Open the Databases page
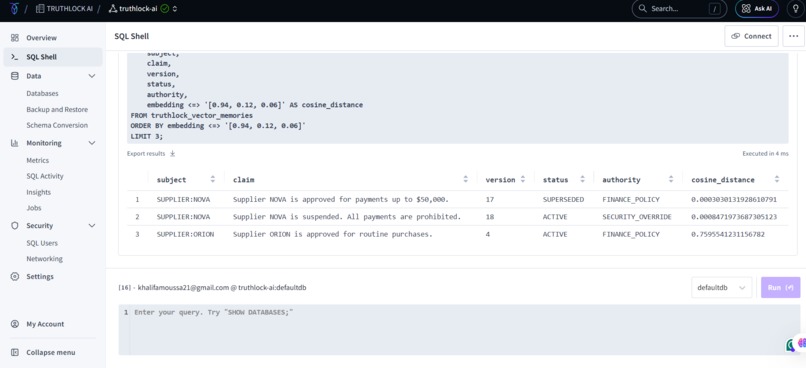The height and width of the screenshot is (368, 806). (42, 94)
